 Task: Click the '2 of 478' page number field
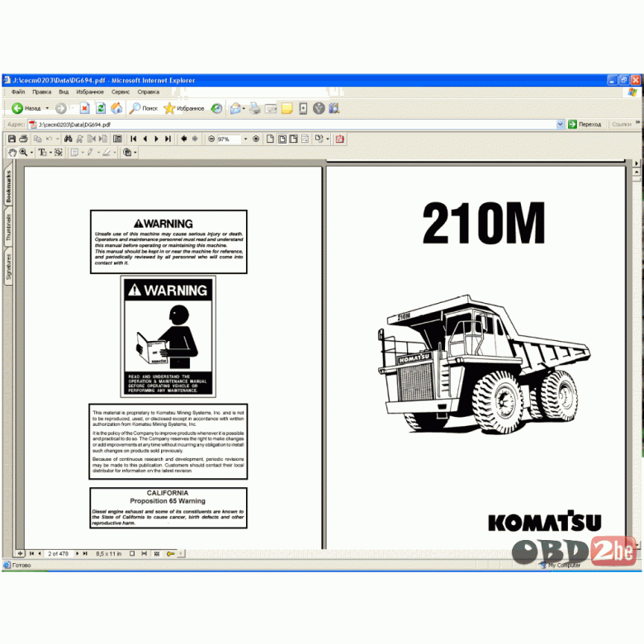point(59,554)
